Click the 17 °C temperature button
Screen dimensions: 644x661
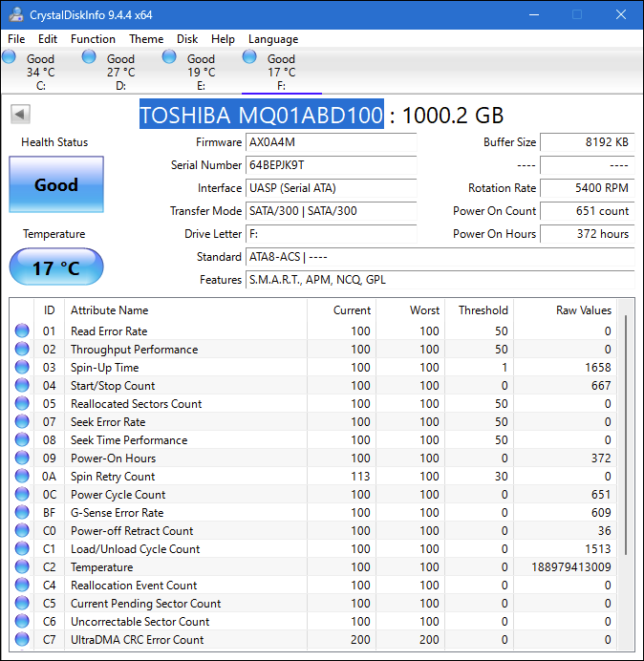tap(56, 267)
